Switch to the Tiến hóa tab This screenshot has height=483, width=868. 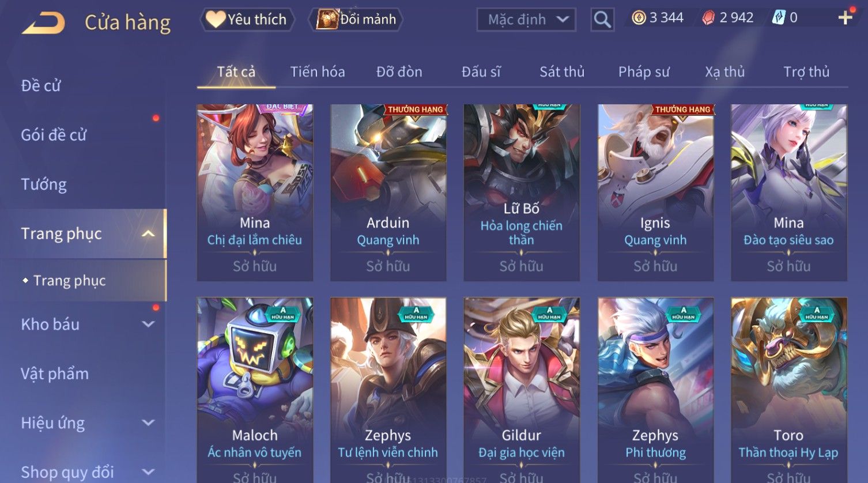318,71
